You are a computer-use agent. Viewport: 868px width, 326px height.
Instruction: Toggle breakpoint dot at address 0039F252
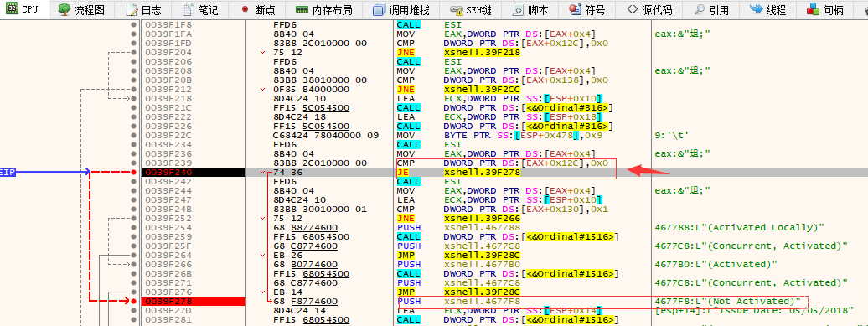click(133, 218)
